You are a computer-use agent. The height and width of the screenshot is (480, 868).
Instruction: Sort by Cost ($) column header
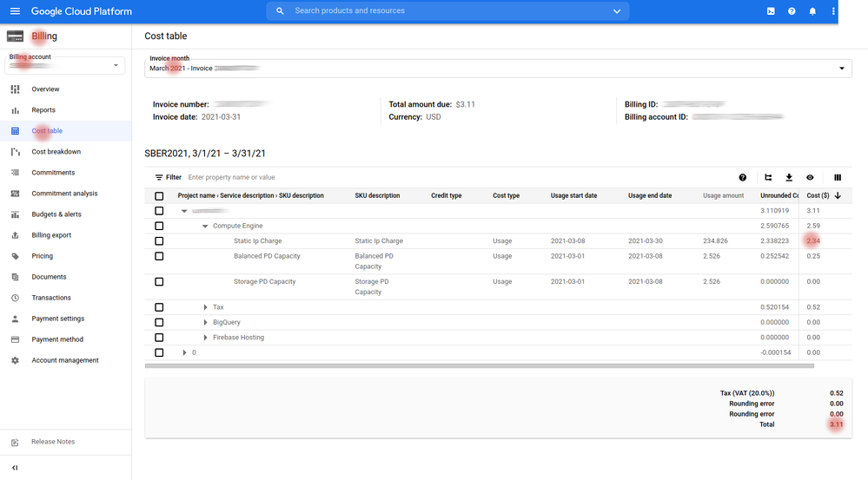818,196
